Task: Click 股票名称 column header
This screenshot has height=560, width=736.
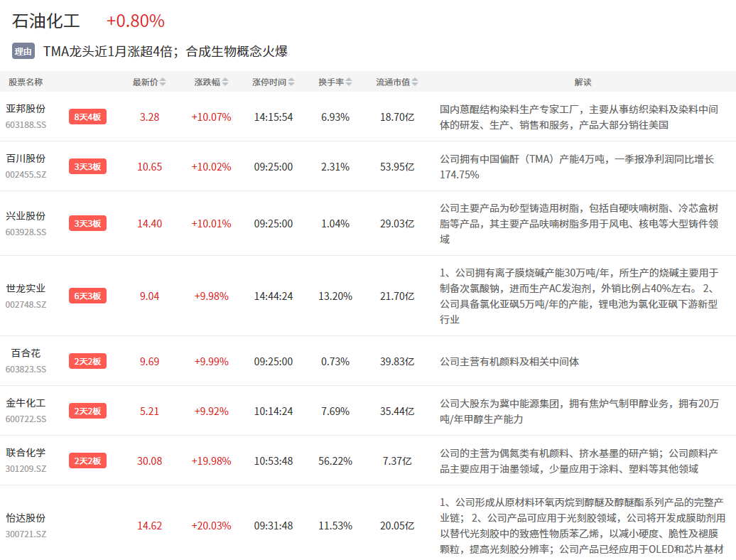Action: point(26,82)
